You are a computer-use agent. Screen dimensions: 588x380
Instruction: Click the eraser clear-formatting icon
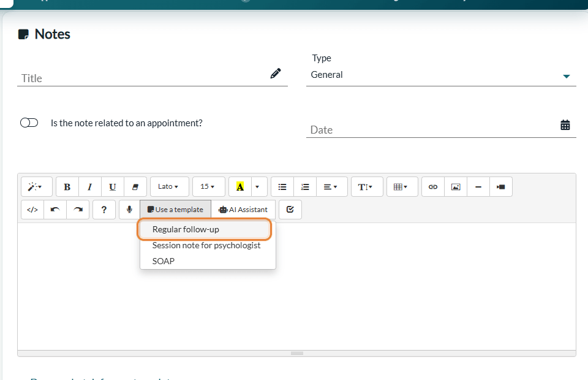click(135, 187)
